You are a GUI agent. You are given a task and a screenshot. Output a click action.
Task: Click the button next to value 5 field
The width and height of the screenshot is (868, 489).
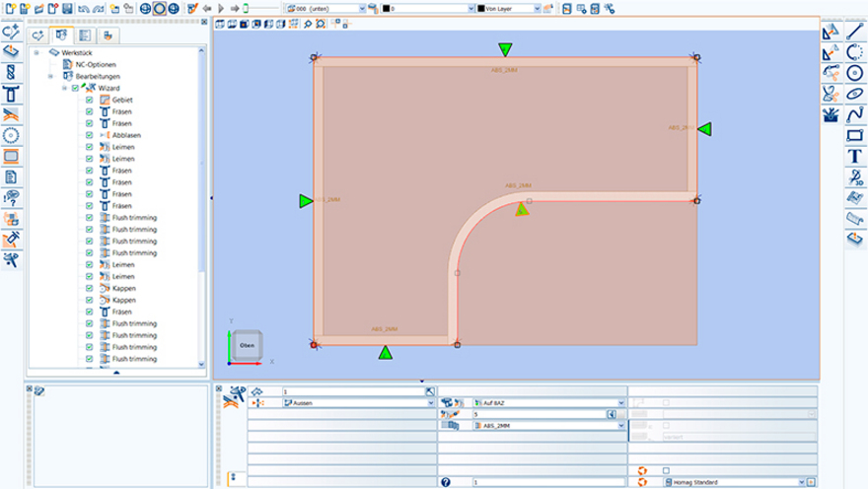[x=612, y=414]
